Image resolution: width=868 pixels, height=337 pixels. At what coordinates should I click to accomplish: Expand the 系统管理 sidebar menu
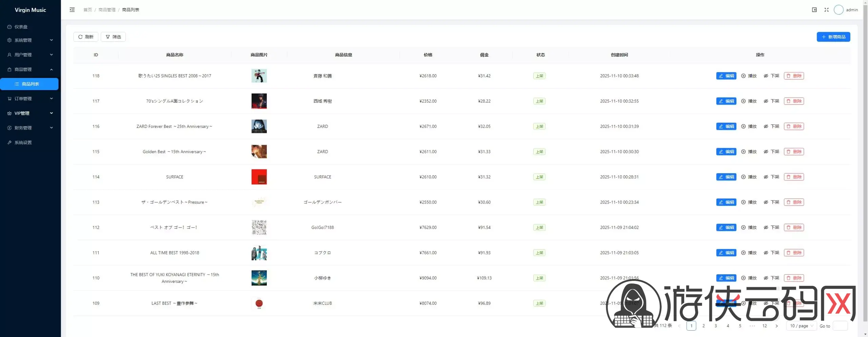(x=30, y=40)
